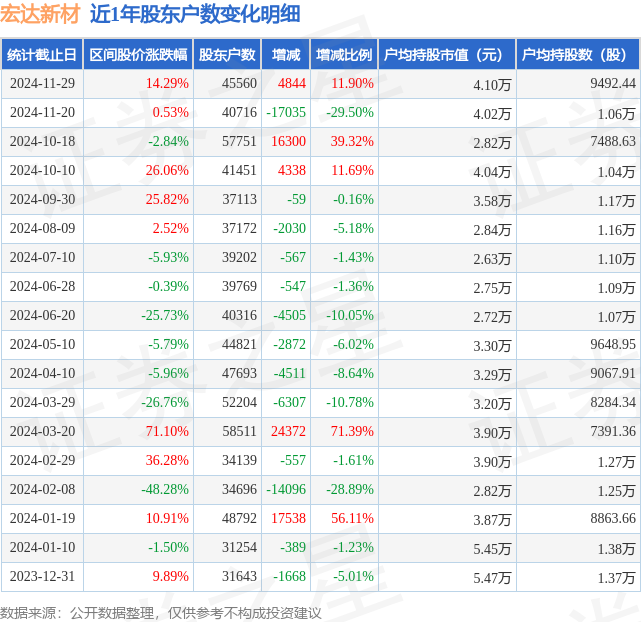This screenshot has width=641, height=622.
Task: Click the change value 16300
Action: (x=288, y=141)
